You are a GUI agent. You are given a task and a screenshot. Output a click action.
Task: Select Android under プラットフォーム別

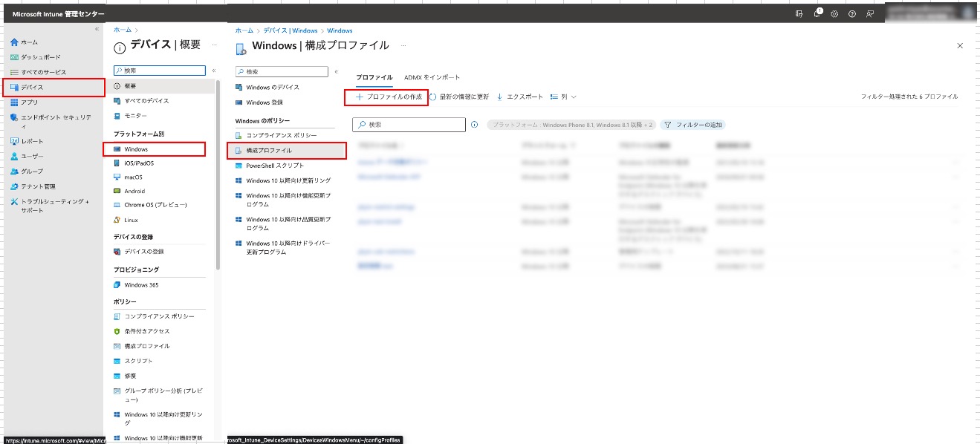click(129, 191)
